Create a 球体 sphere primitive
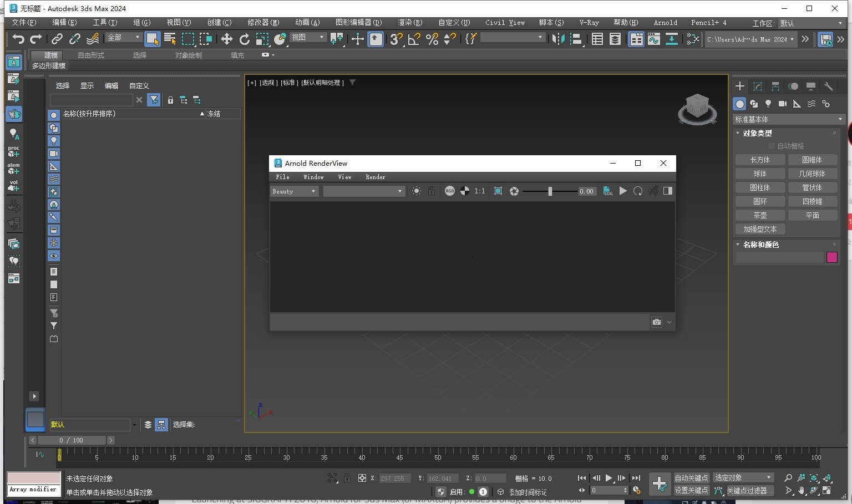This screenshot has height=504, width=852. pyautogui.click(x=760, y=174)
